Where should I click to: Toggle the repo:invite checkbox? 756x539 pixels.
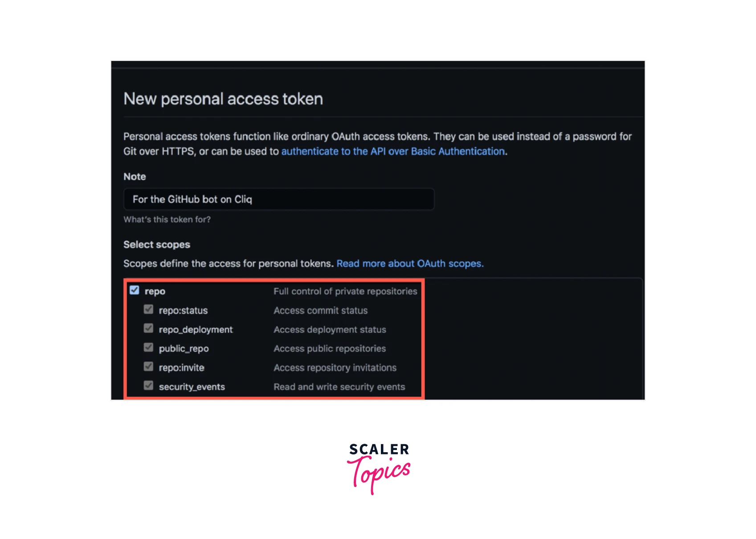click(x=148, y=367)
